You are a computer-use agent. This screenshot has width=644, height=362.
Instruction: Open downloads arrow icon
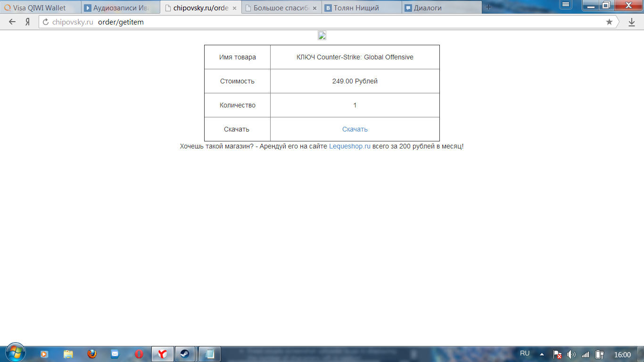(x=632, y=22)
